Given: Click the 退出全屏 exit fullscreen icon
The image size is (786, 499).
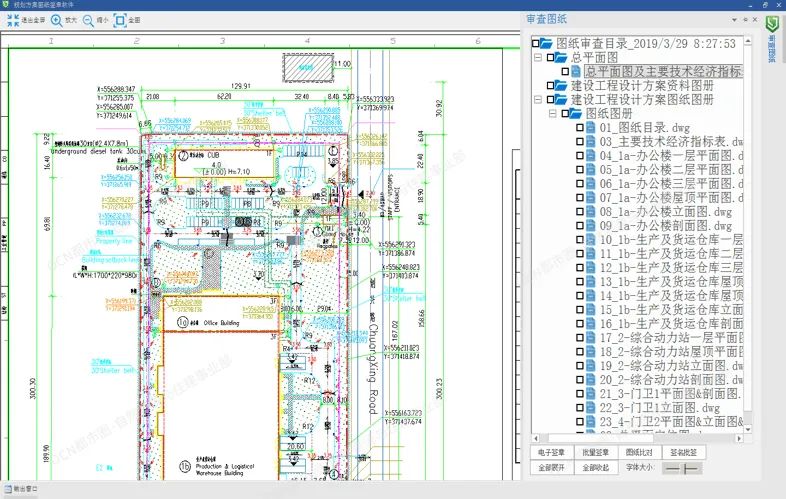Looking at the screenshot, I should [14, 19].
